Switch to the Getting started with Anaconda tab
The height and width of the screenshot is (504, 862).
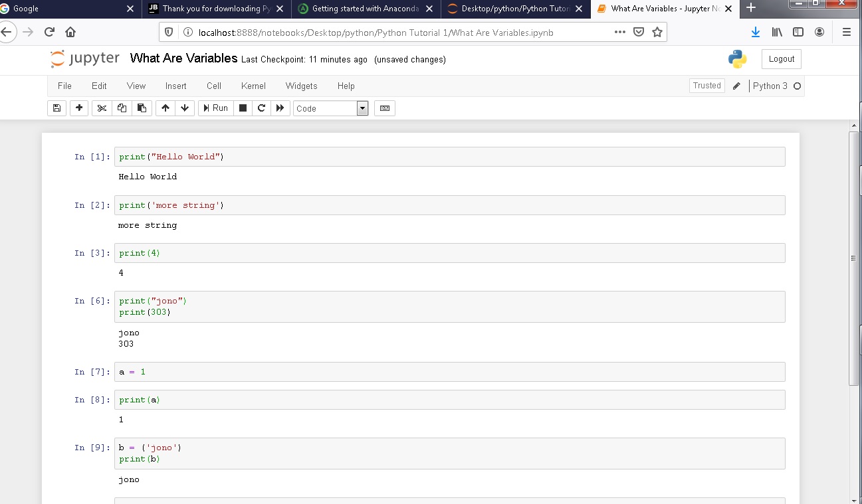click(x=362, y=9)
